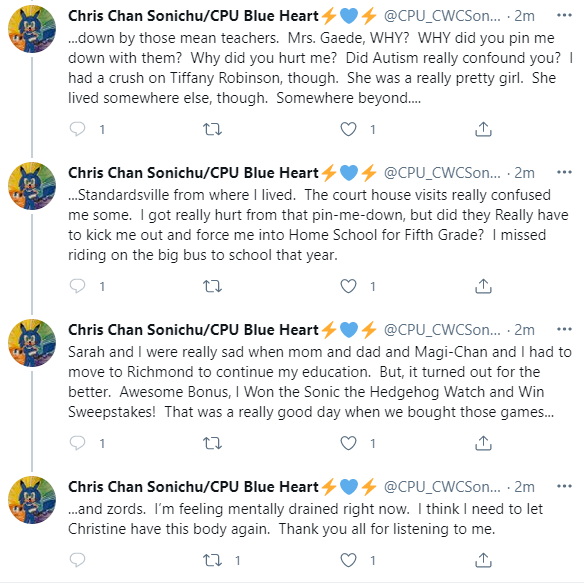Retweet the Sonic Watch and Win tweet
584x587 pixels.
212,443
